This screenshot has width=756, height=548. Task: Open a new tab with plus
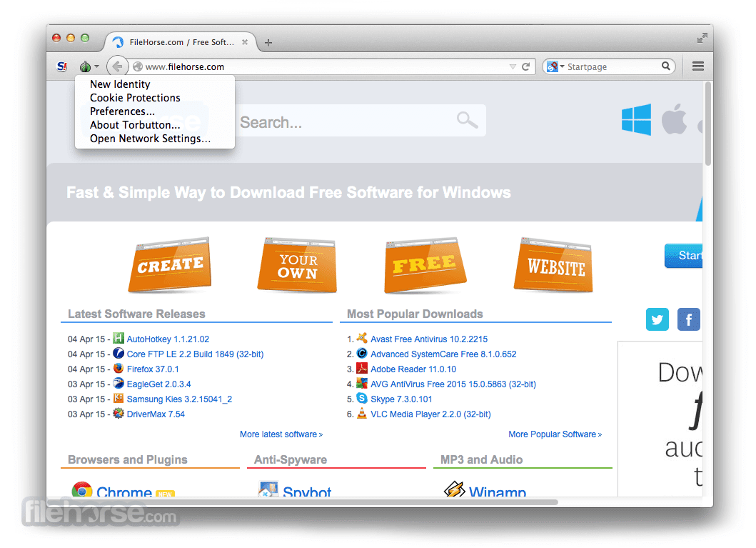(x=268, y=42)
